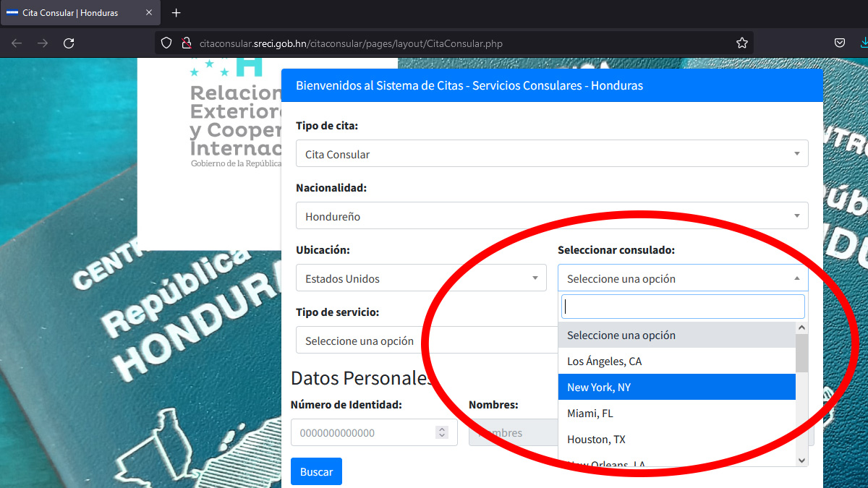Click the save to Pocket icon

tap(840, 43)
